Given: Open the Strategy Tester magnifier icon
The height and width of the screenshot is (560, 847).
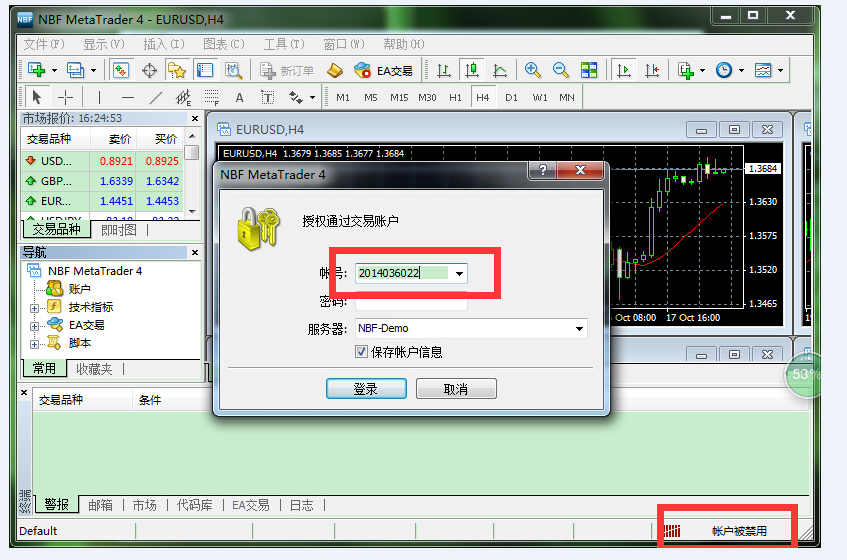Looking at the screenshot, I should (233, 70).
